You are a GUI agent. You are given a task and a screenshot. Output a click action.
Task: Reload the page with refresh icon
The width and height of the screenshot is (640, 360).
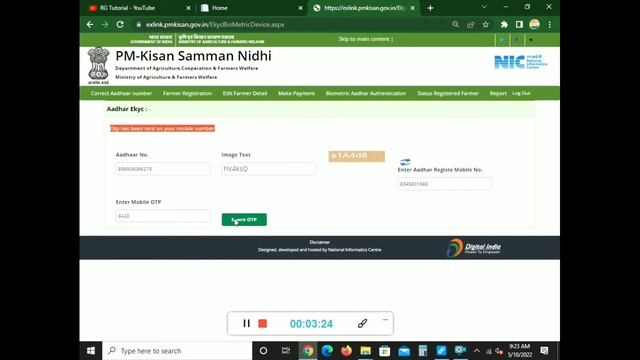(x=120, y=24)
